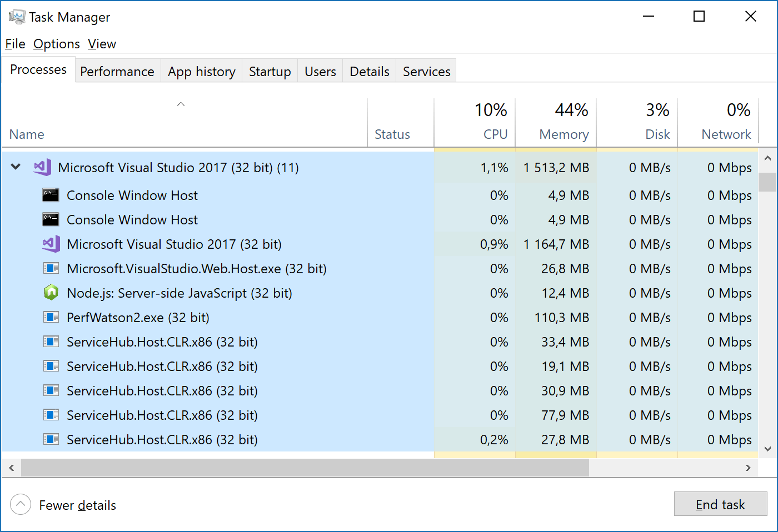Click the Microsoft.VisualStudio.Web.Host.exe icon
This screenshot has width=778, height=532.
(51, 268)
